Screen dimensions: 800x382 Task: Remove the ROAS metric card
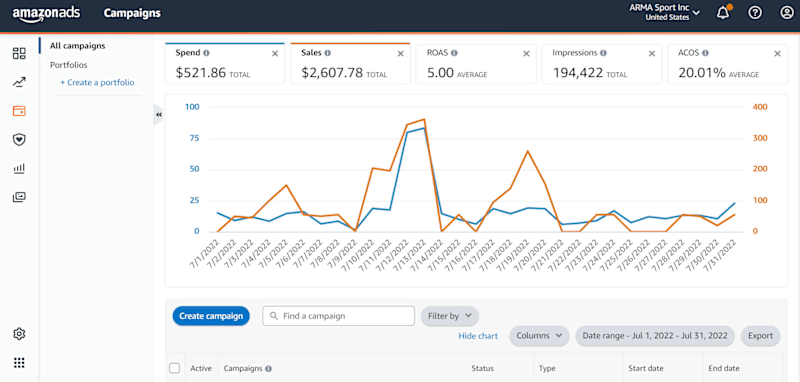click(x=526, y=54)
